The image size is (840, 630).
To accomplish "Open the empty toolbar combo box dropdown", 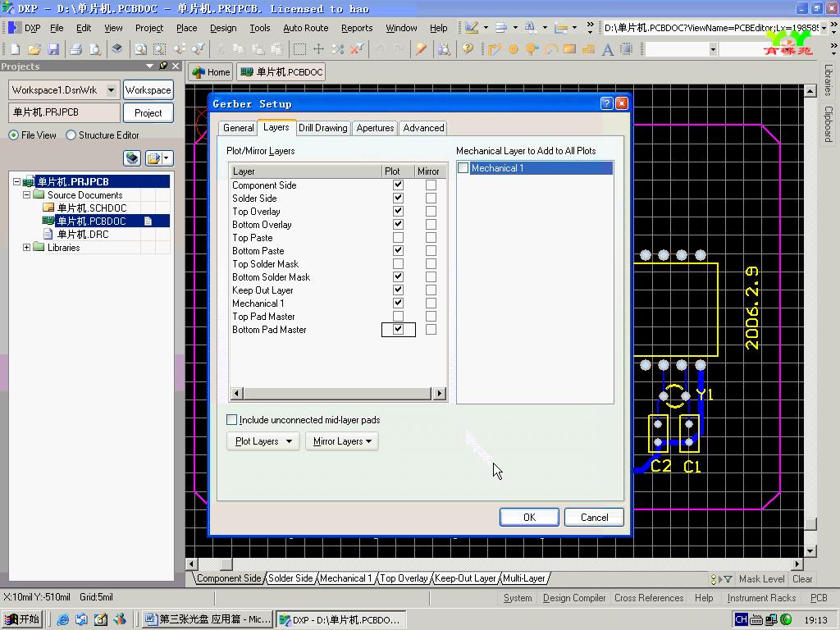I will click(713, 50).
